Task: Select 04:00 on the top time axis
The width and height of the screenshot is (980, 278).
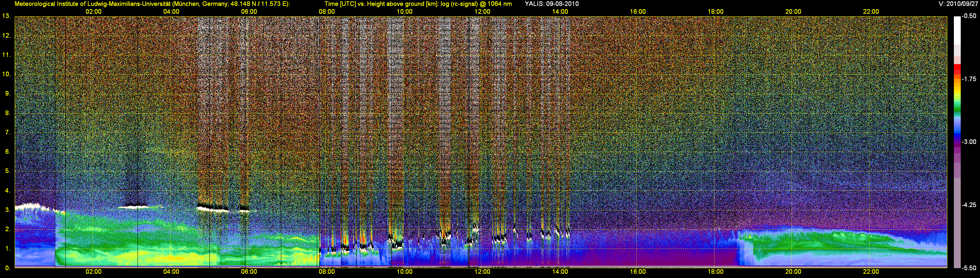Action: [171, 12]
